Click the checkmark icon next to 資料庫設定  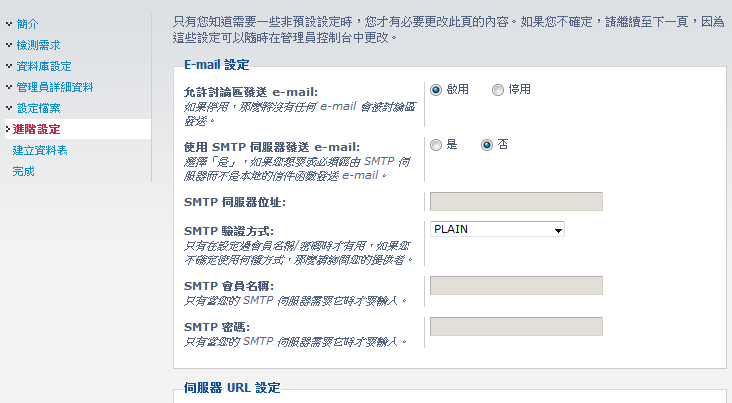9,65
